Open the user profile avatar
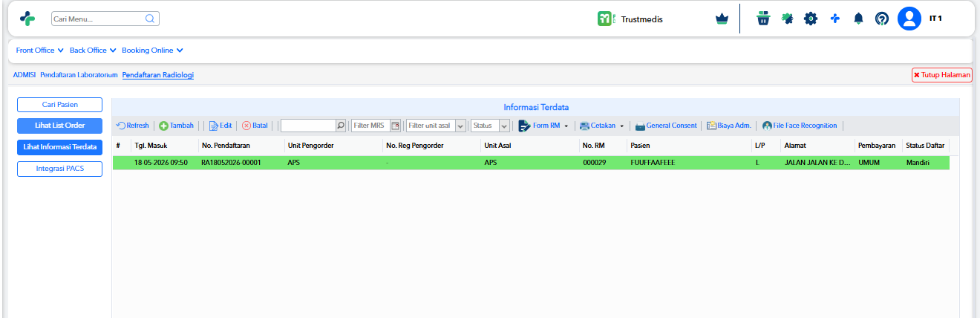The width and height of the screenshot is (980, 318). click(909, 19)
